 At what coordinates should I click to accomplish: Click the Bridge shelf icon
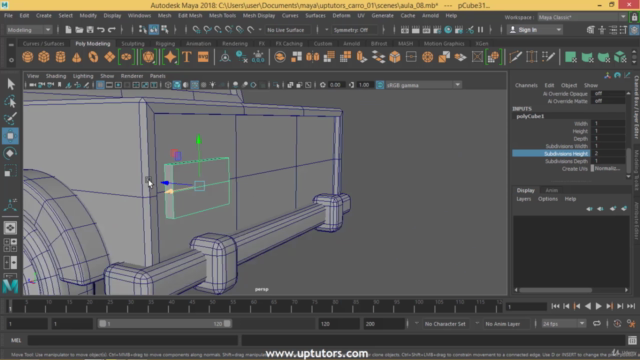tap(378, 57)
